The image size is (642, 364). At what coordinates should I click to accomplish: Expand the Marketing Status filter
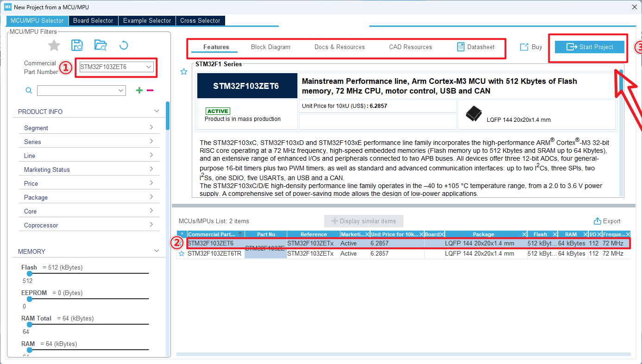151,169
